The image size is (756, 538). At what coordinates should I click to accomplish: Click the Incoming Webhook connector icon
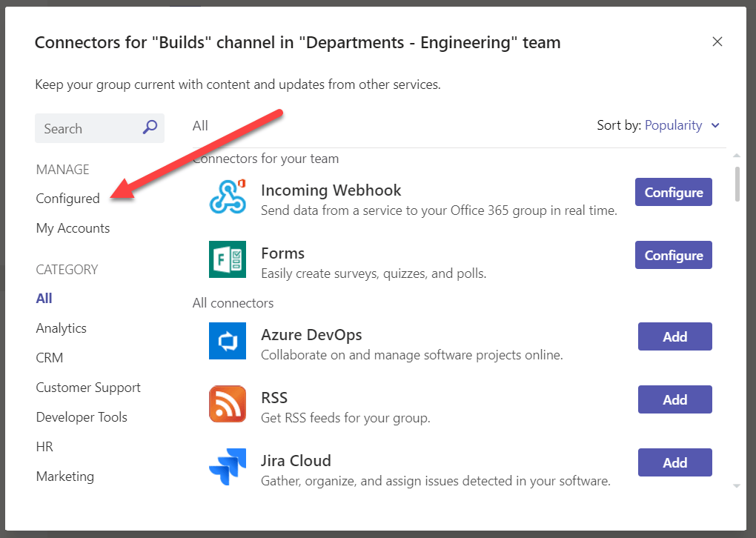pyautogui.click(x=228, y=196)
